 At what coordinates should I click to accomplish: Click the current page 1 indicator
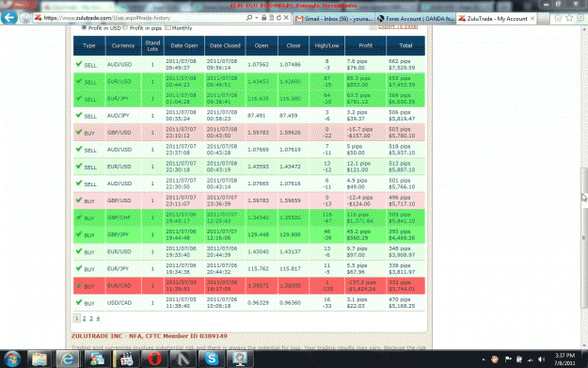click(x=76, y=318)
